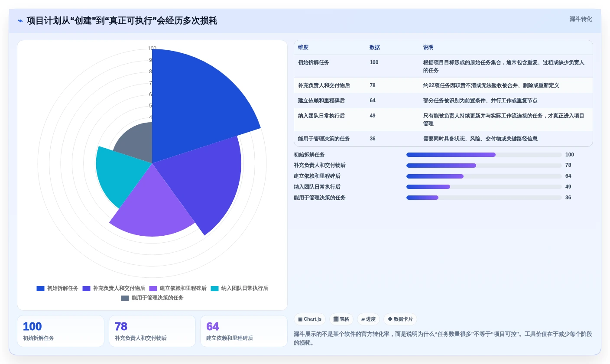Toggle legend swatch for 初始拆解任务
This screenshot has width=610, height=364.
[x=40, y=289]
